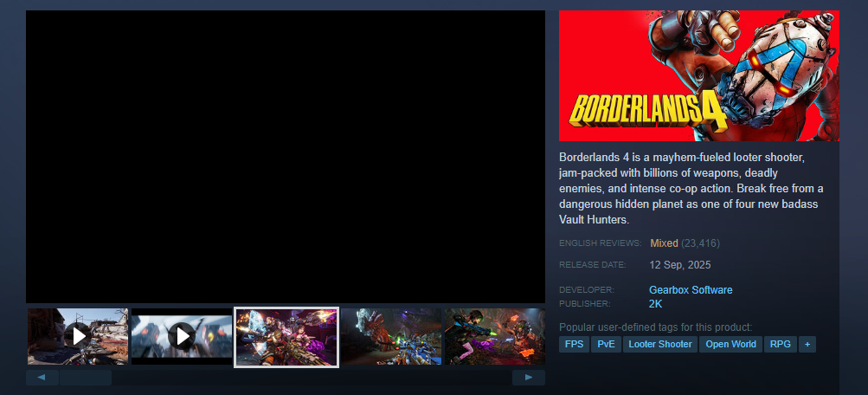
Task: Play the first trailer thumbnail with desert scene
Action: [x=78, y=336]
